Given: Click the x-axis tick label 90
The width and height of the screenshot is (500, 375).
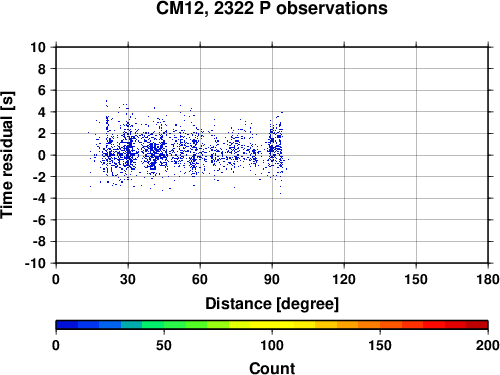Looking at the screenshot, I should (x=272, y=279).
